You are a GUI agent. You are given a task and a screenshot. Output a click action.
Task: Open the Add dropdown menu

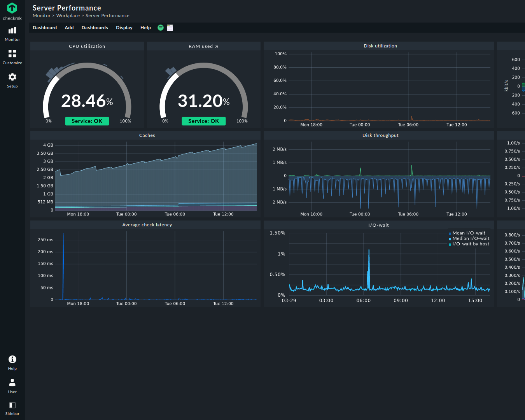pyautogui.click(x=69, y=28)
